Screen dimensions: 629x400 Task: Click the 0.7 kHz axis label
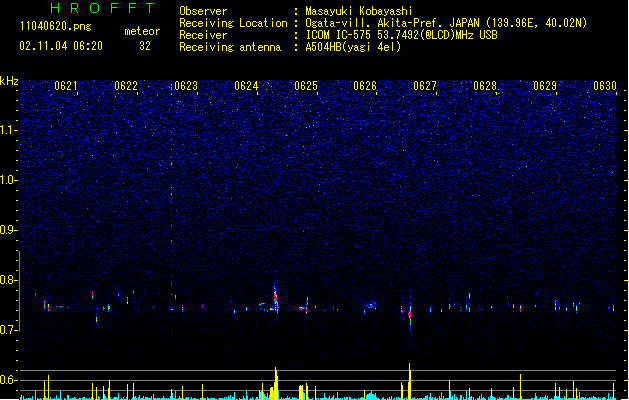point(8,330)
